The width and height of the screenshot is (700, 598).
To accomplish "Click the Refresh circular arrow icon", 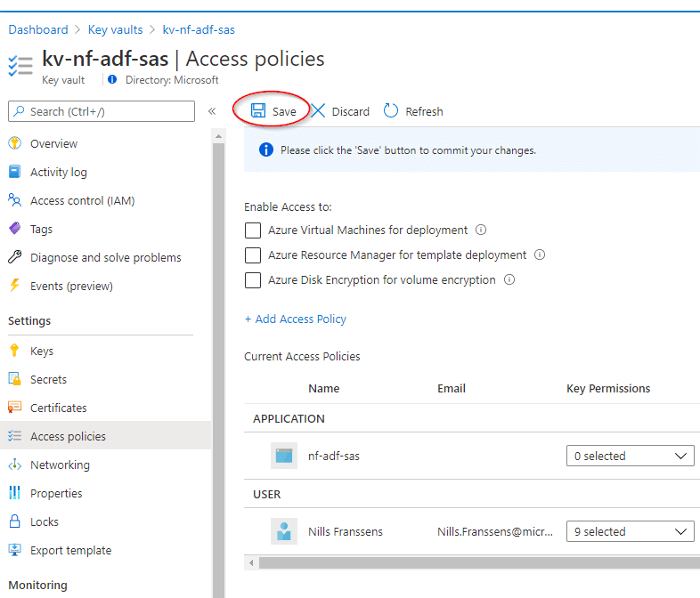I will pos(391,110).
